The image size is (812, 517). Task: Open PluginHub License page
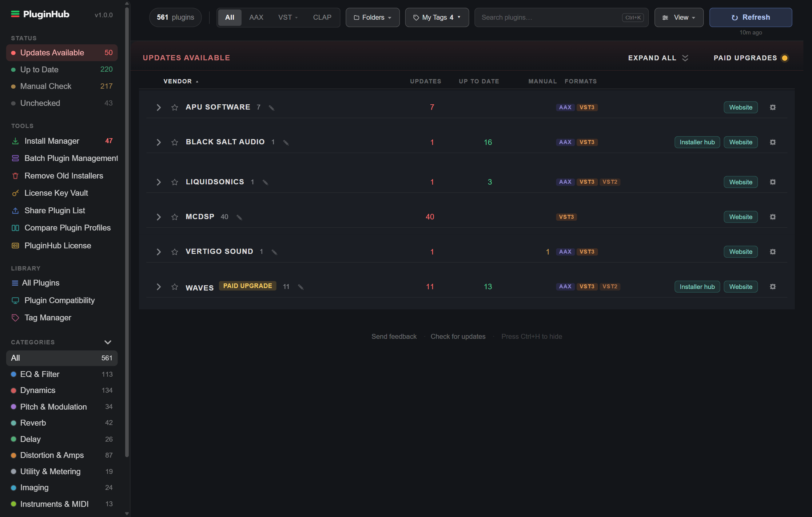point(62,246)
